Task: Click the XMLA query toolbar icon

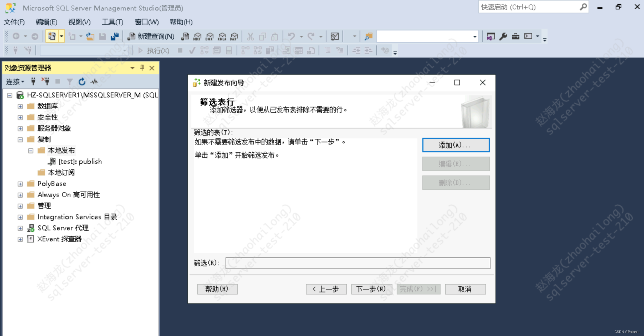Action: (222, 36)
